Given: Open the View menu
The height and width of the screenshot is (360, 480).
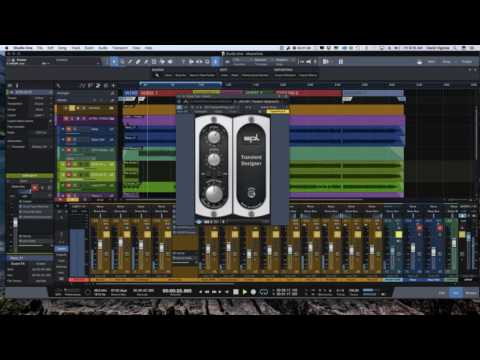Looking at the screenshot, I should 136,48.
